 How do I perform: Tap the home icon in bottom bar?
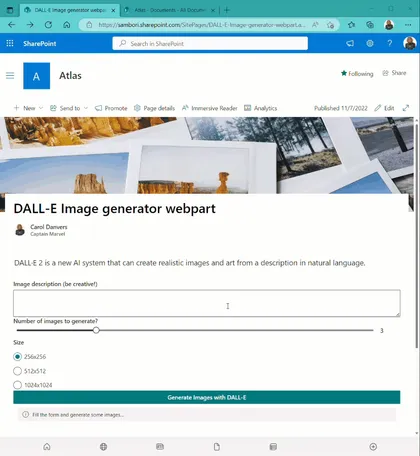(47, 447)
